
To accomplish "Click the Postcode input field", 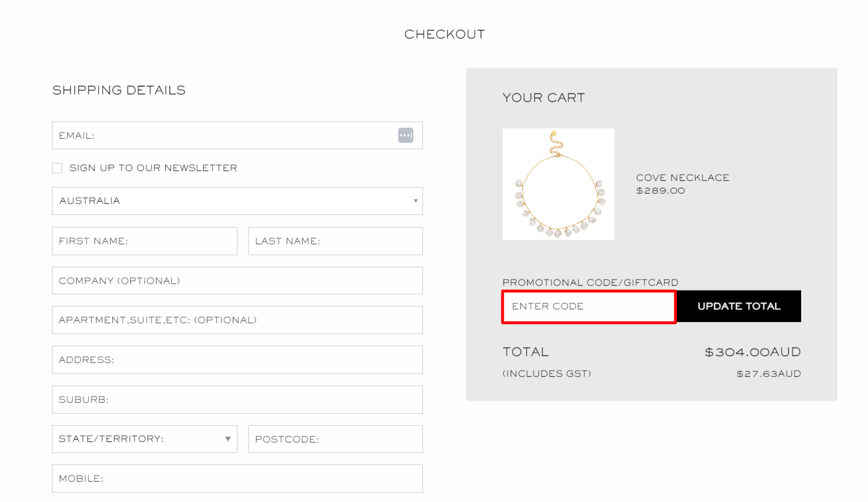I will (335, 439).
